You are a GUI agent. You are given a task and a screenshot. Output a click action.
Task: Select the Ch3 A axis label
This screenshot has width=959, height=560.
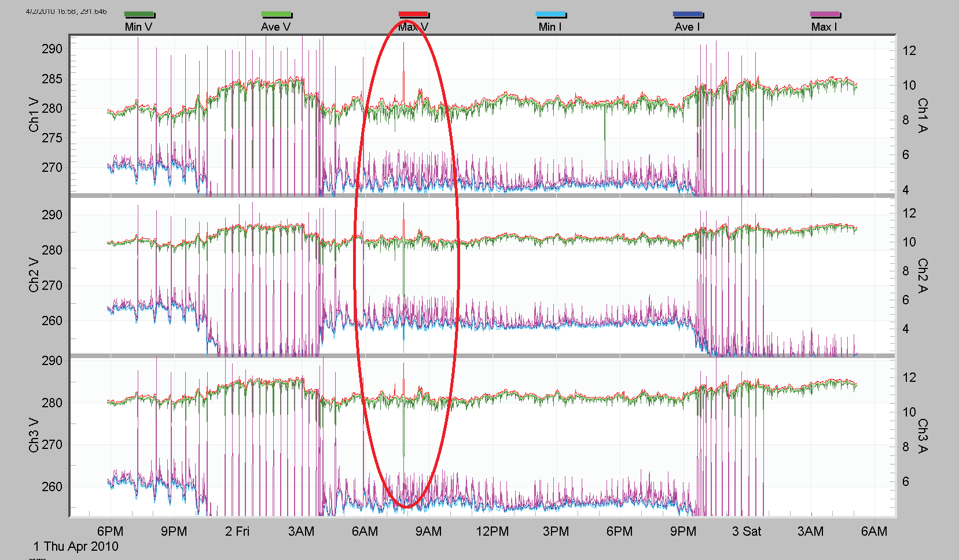coord(924,434)
